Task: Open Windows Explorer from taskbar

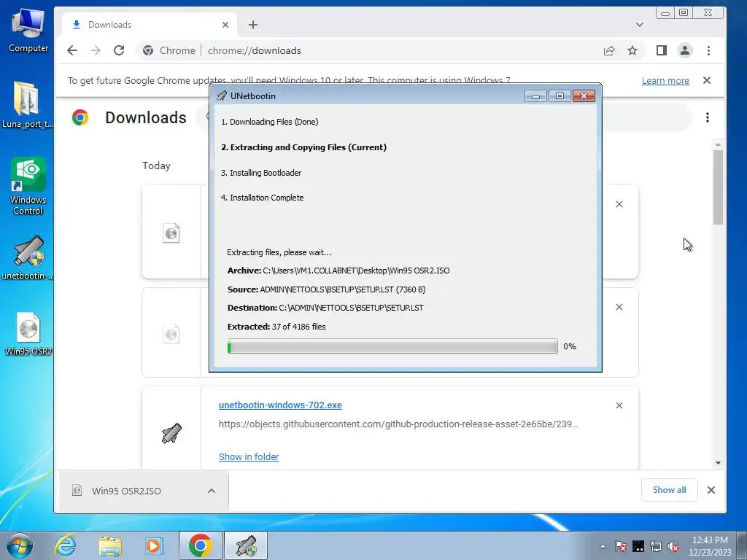Action: [x=111, y=545]
